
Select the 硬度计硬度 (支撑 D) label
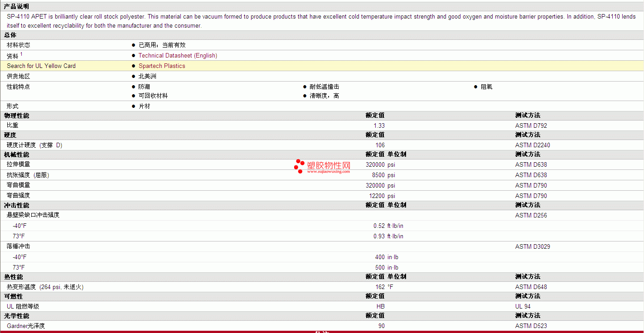click(34, 145)
